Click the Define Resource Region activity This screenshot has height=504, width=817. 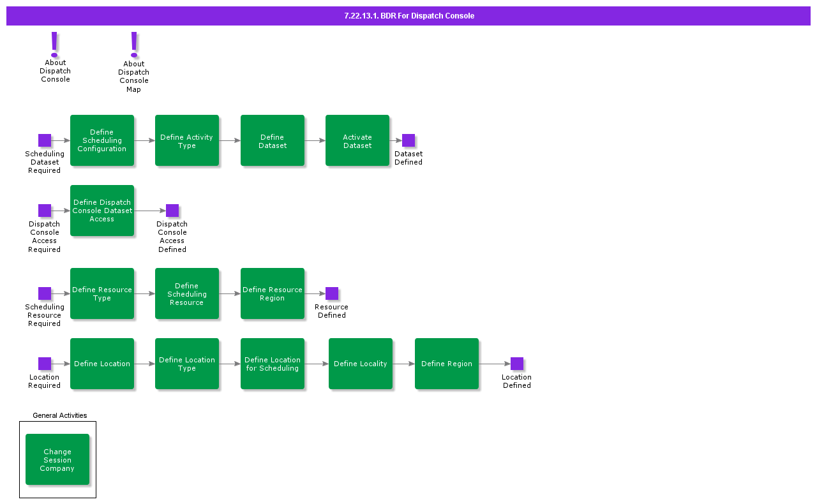(x=273, y=293)
